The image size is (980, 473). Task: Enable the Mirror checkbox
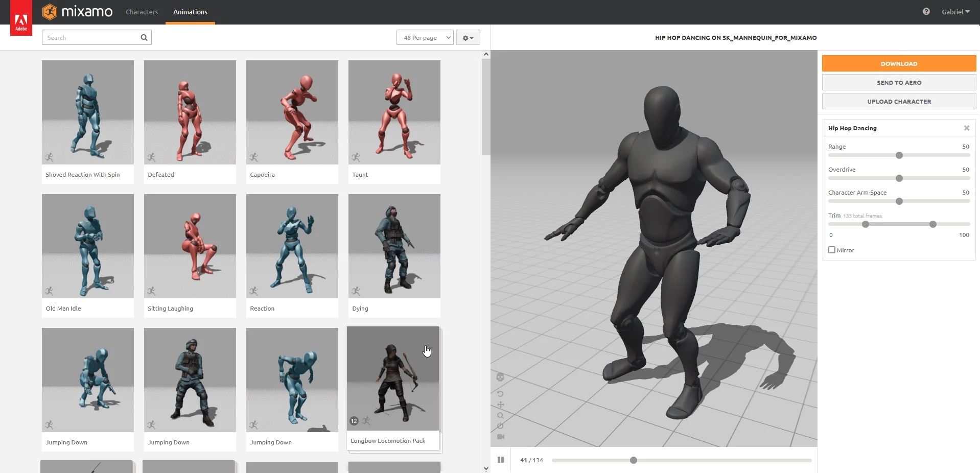[x=832, y=250]
